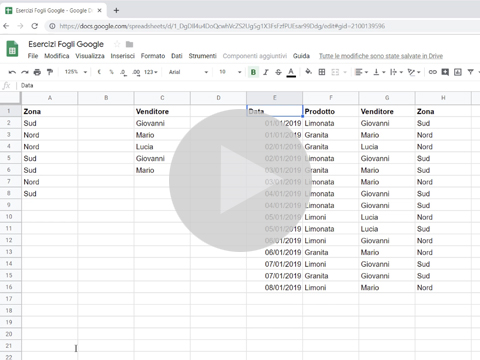Open the Componenti aggiuntivi menu
Image resolution: width=480 pixels, height=360 pixels.
point(255,56)
